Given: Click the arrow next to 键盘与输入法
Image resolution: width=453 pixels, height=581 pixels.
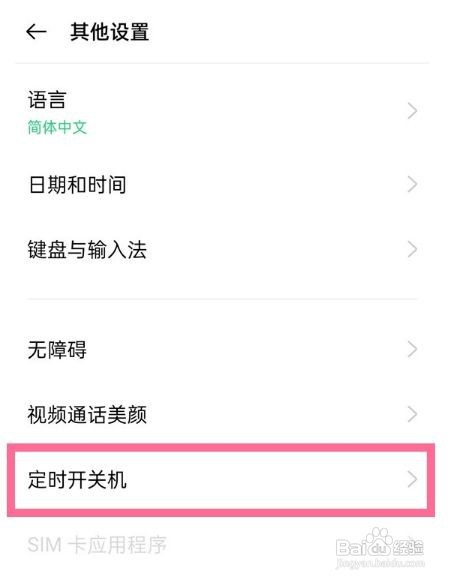Looking at the screenshot, I should [x=412, y=249].
